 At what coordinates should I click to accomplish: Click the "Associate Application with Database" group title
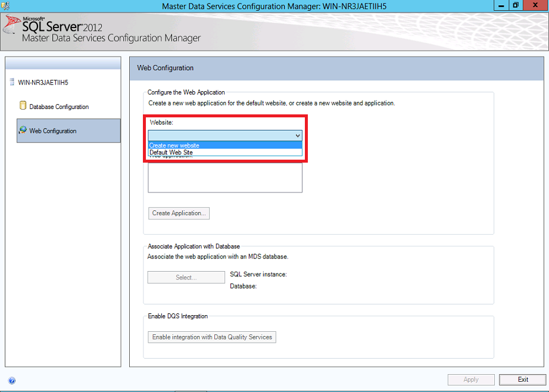tap(194, 246)
